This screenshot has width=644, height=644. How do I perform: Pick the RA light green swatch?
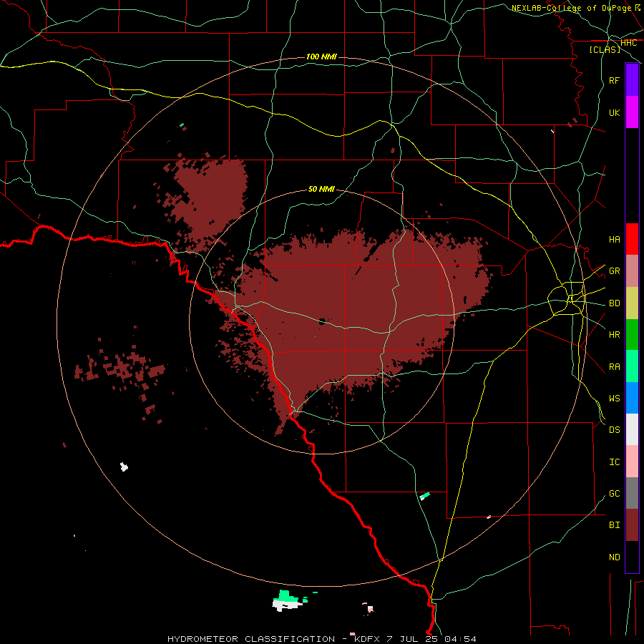632,366
